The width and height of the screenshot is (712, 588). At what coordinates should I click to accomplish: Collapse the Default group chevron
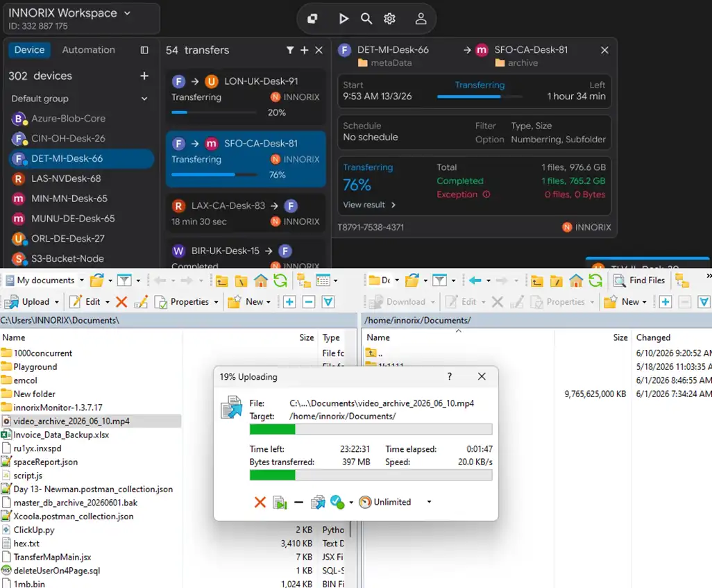click(x=144, y=99)
